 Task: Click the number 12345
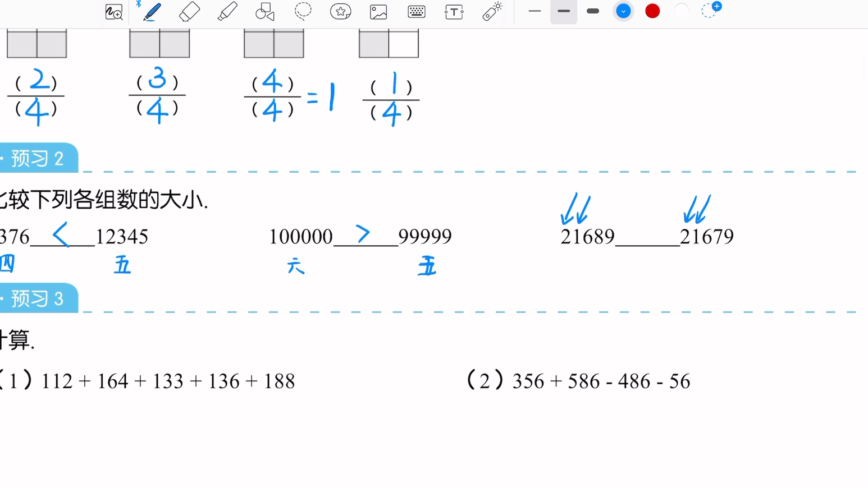[x=122, y=237]
